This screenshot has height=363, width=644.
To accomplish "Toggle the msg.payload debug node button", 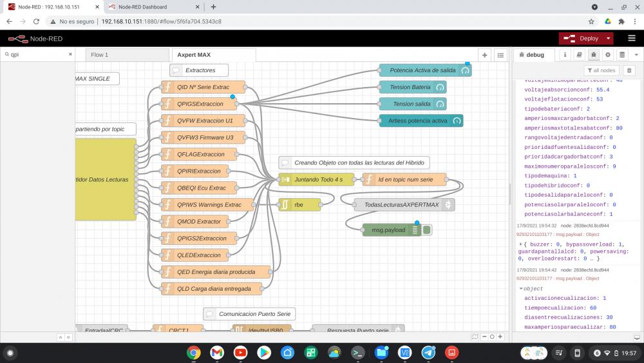I will click(427, 230).
